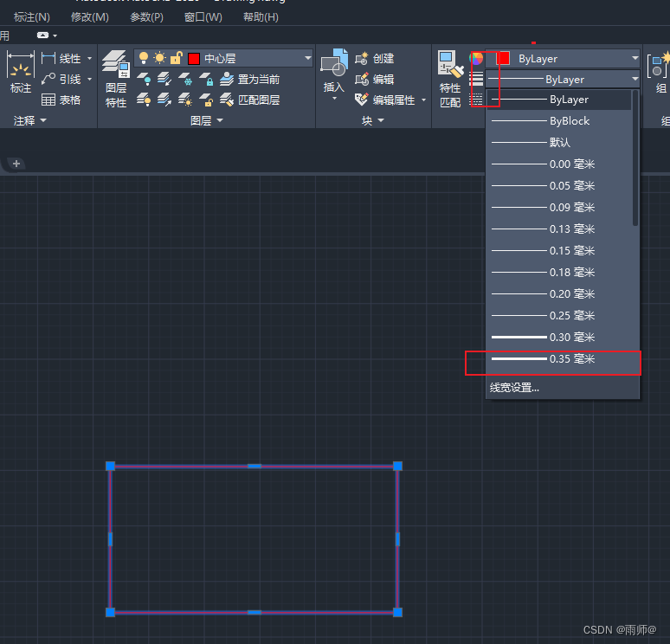Open the 帮助(H) menu
Viewport: 670px width, 644px height.
(261, 17)
